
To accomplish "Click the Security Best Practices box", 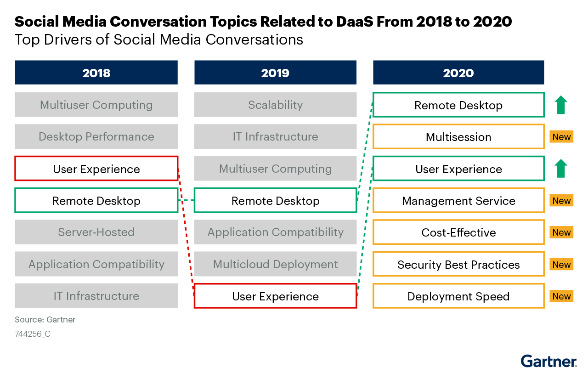I will tap(458, 264).
